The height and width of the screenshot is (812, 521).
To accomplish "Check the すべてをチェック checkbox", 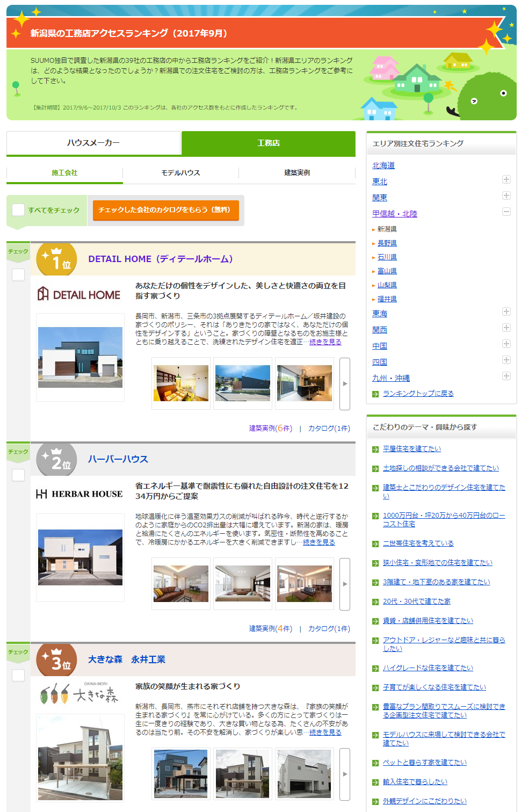I will (18, 210).
